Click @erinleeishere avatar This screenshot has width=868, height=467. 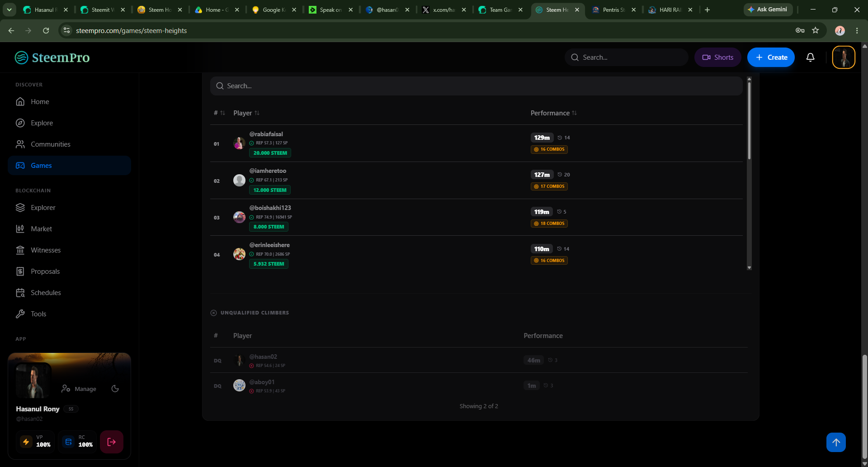click(x=239, y=254)
